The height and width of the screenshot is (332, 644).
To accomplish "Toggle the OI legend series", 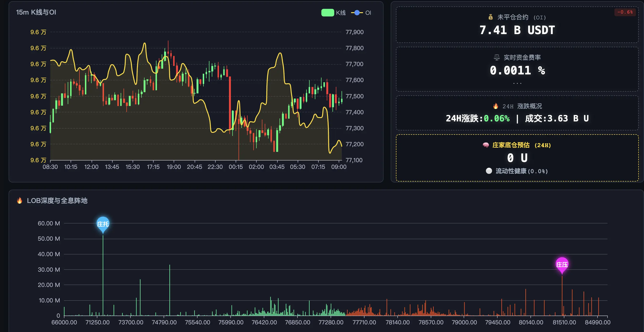I will (x=368, y=13).
